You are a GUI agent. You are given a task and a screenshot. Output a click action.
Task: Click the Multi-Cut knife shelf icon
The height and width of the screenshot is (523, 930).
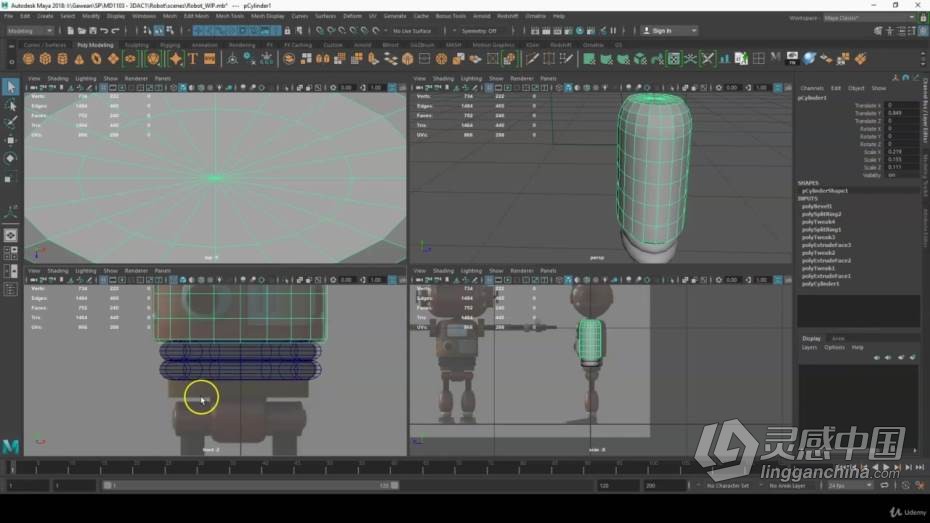(533, 59)
